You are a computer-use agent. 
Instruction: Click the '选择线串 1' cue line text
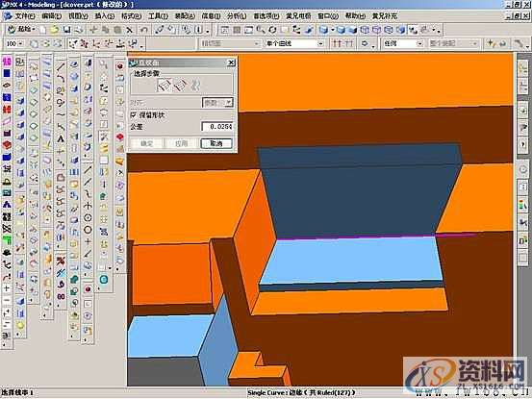click(x=17, y=393)
